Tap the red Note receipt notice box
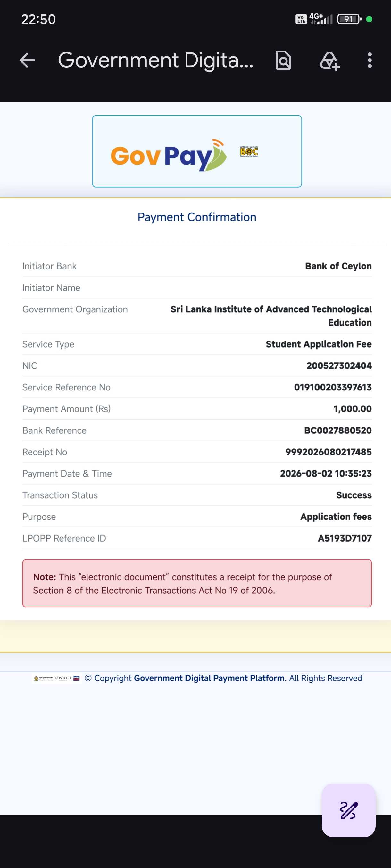The width and height of the screenshot is (391, 868). point(197,583)
